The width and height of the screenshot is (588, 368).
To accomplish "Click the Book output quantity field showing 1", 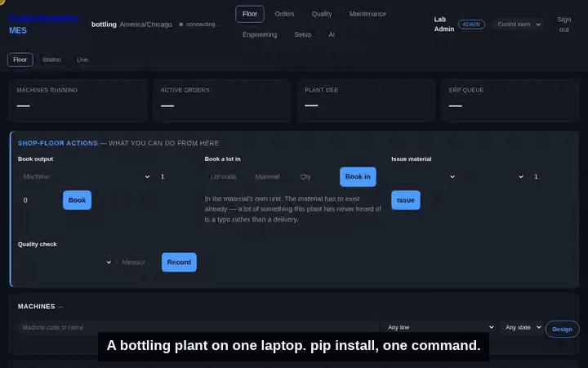I will [176, 177].
